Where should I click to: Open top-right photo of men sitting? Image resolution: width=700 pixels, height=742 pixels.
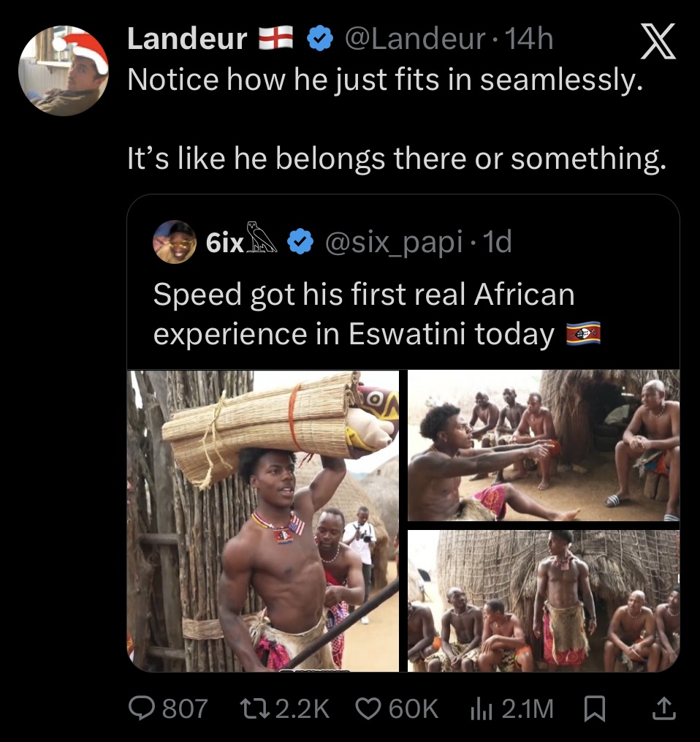click(543, 445)
